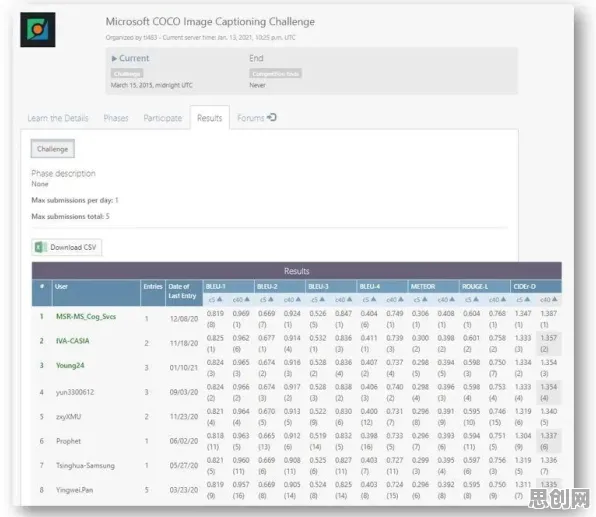
Task: Open the Learn the Details tab
Action: tap(58, 118)
